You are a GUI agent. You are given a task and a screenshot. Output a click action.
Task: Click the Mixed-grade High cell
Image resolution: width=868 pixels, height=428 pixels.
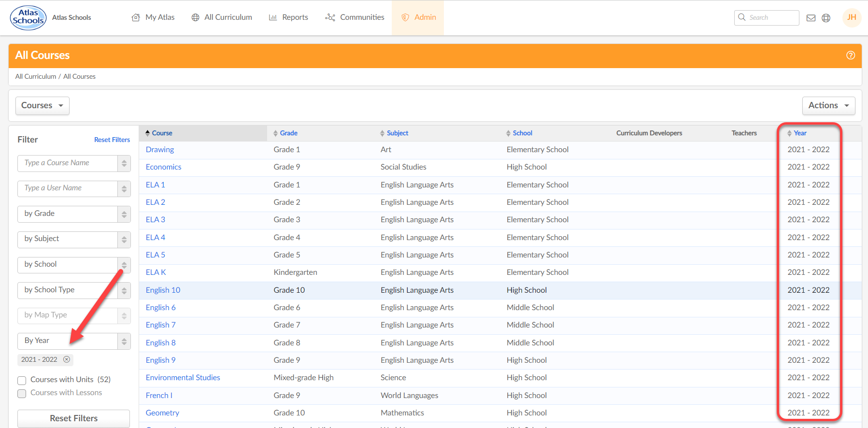(x=304, y=378)
